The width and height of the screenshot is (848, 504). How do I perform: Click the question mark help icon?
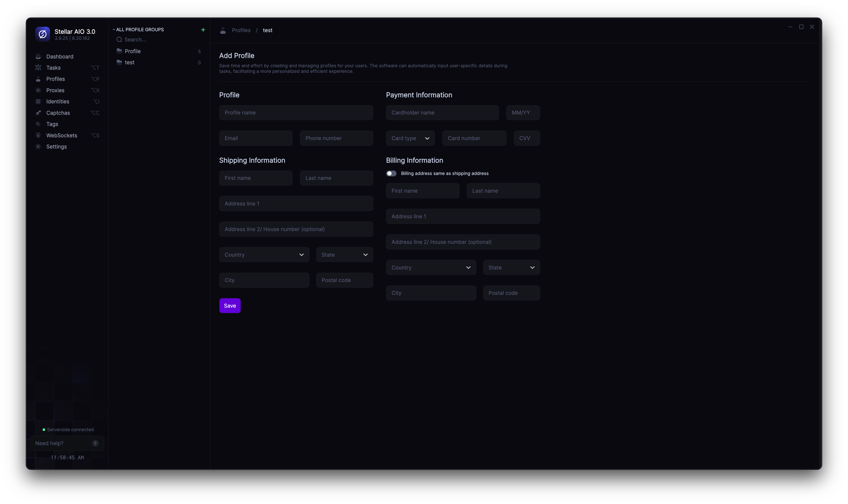(95, 443)
